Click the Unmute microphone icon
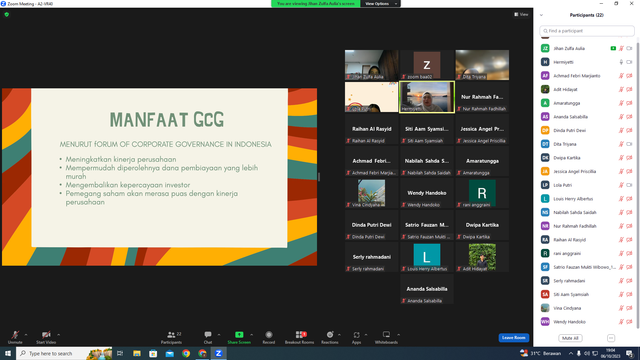The width and height of the screenshot is (640, 360). 15,335
